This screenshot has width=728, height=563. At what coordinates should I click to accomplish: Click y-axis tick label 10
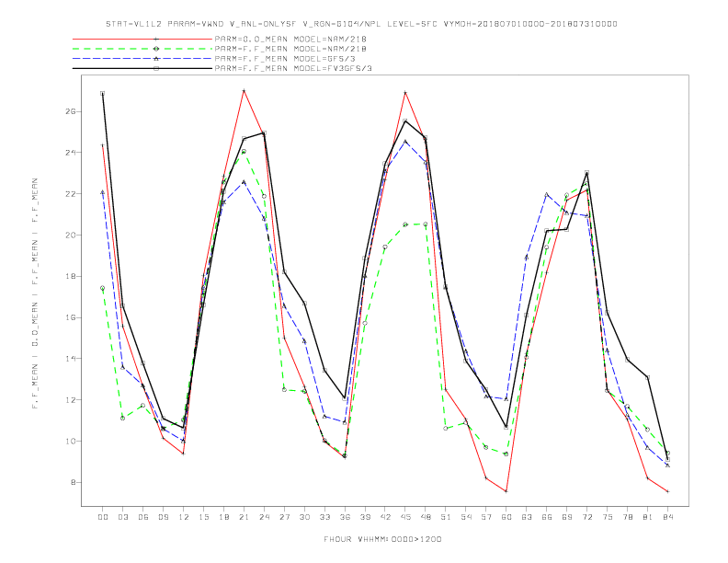coord(70,442)
